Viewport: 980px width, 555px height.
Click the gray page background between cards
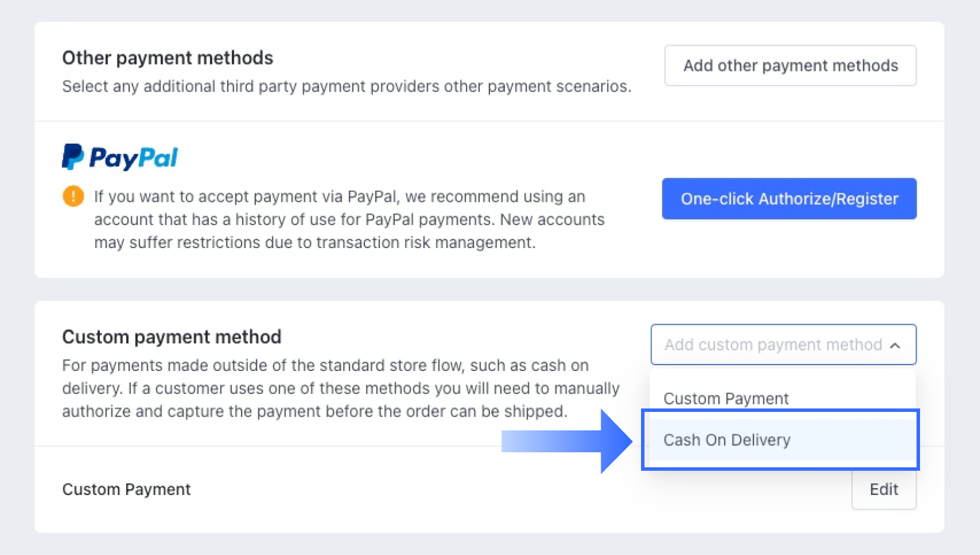click(x=489, y=289)
